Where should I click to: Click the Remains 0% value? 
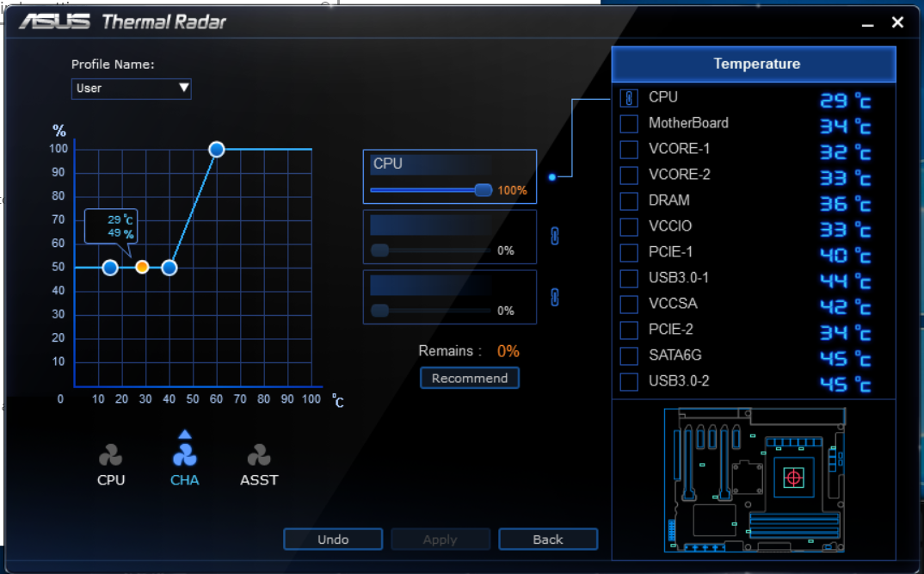[x=508, y=351]
